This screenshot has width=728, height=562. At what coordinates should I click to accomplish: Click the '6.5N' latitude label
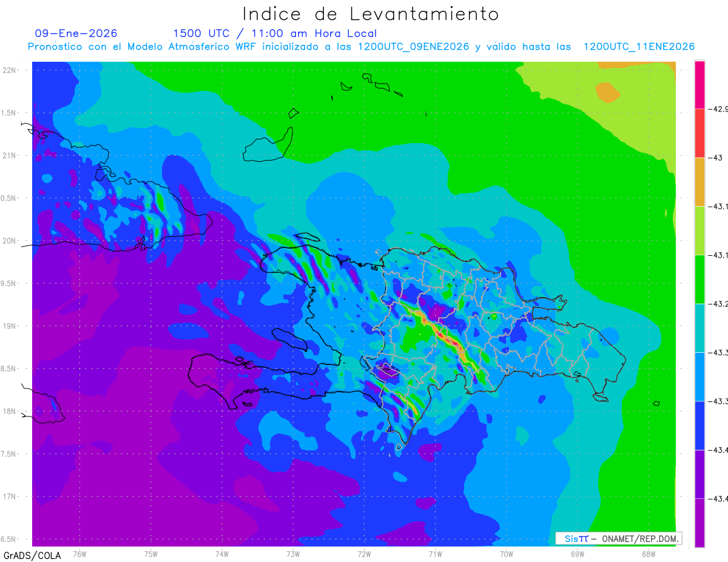click(9, 539)
